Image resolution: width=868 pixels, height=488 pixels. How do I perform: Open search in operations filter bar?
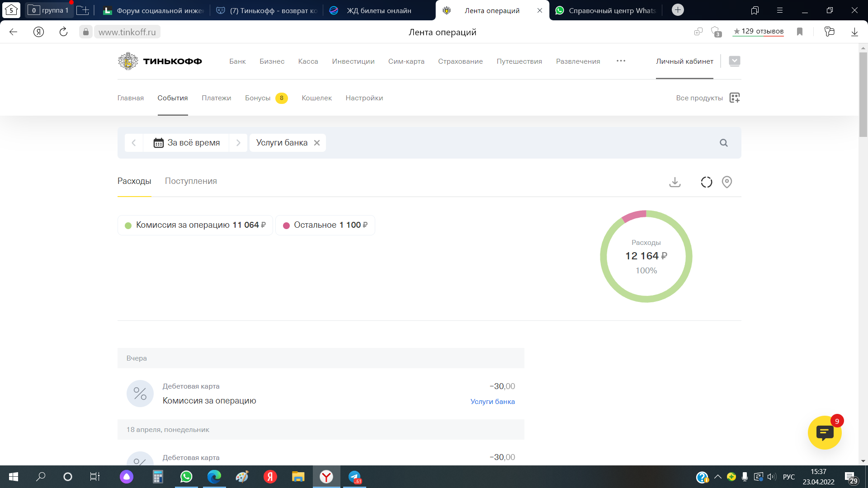(723, 143)
